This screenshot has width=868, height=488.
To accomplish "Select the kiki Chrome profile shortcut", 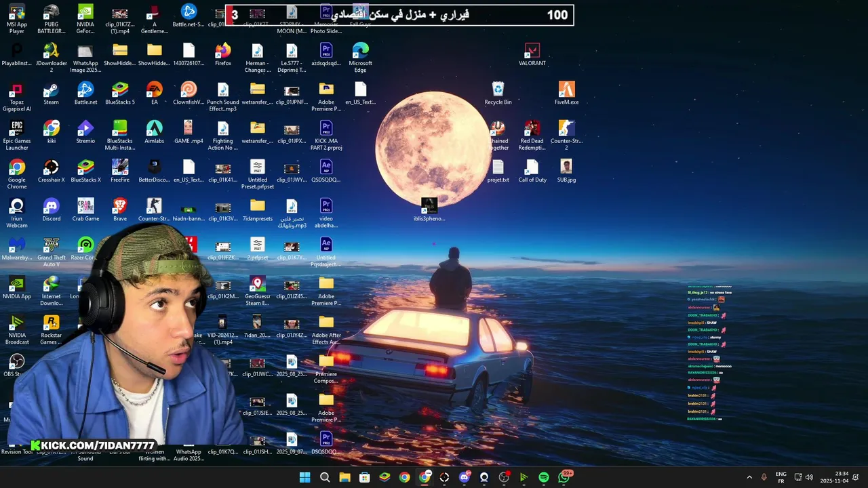I will tap(51, 132).
